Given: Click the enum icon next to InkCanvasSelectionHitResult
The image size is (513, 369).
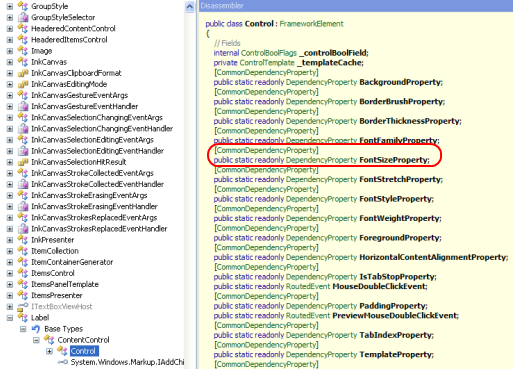Looking at the screenshot, I should click(23, 162).
